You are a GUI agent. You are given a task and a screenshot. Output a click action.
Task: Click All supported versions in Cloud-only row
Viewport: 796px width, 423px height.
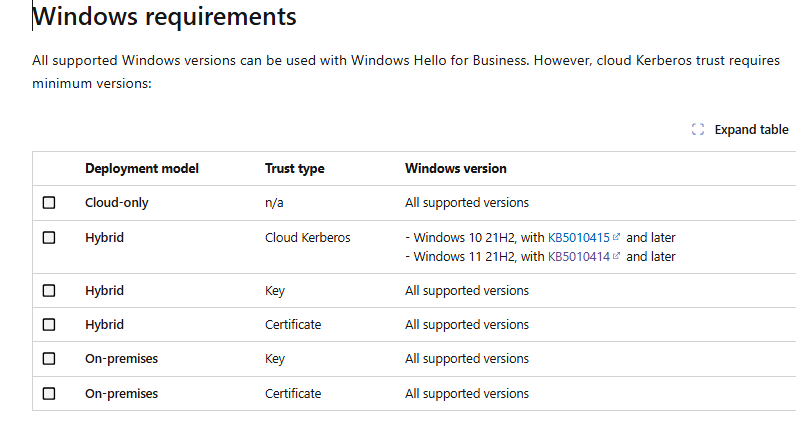click(x=467, y=203)
